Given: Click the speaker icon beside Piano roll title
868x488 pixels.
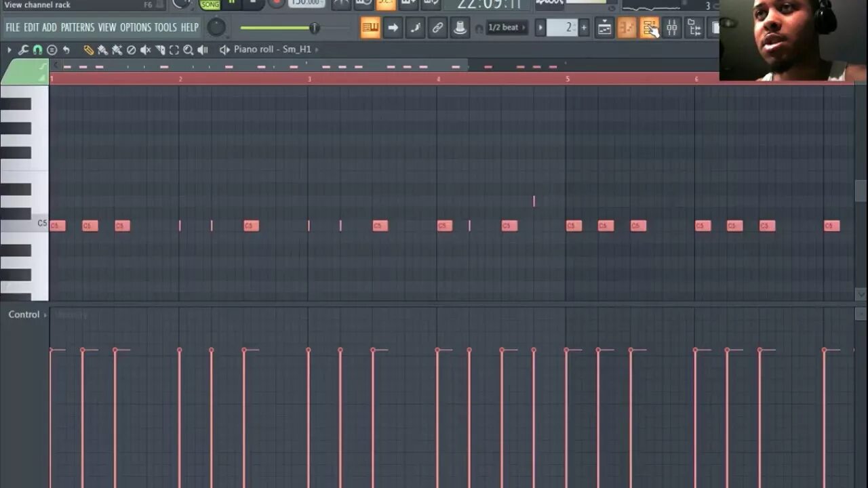Looking at the screenshot, I should [x=224, y=49].
